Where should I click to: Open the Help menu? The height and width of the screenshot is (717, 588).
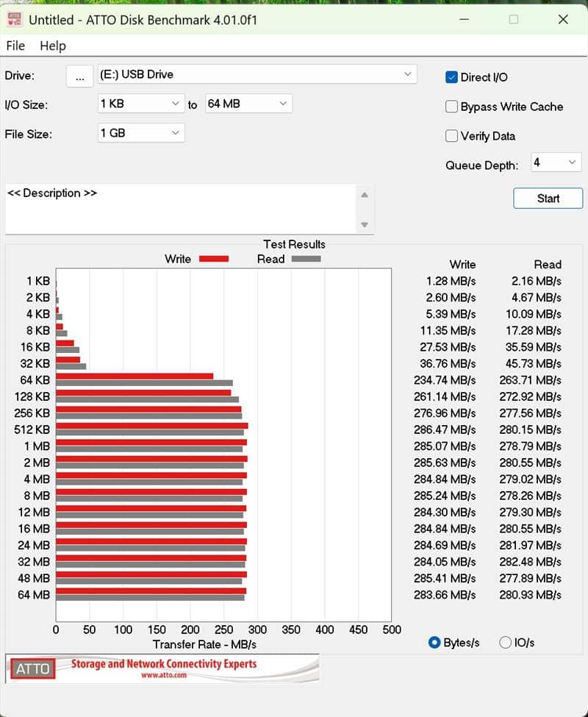[x=53, y=46]
